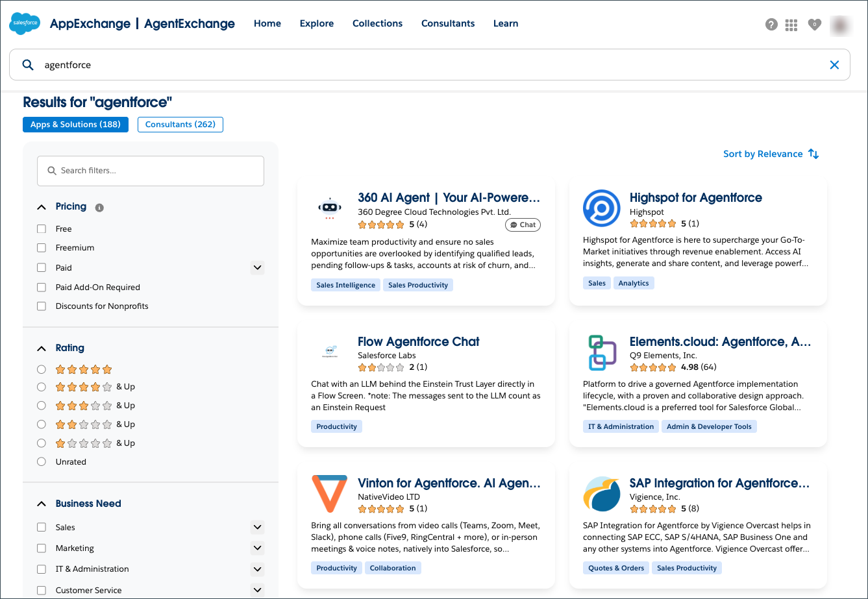Open the help question mark icon
This screenshot has height=599, width=868.
[x=771, y=25]
